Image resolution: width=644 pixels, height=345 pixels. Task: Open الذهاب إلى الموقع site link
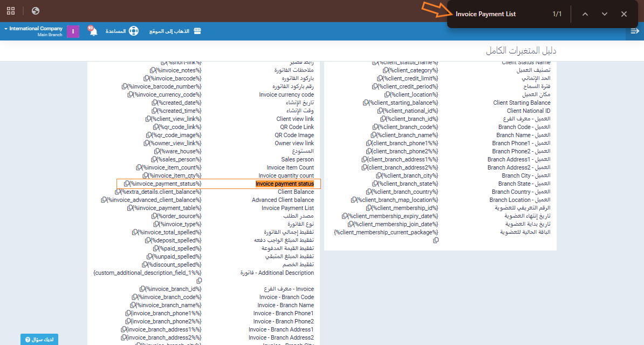coord(175,31)
